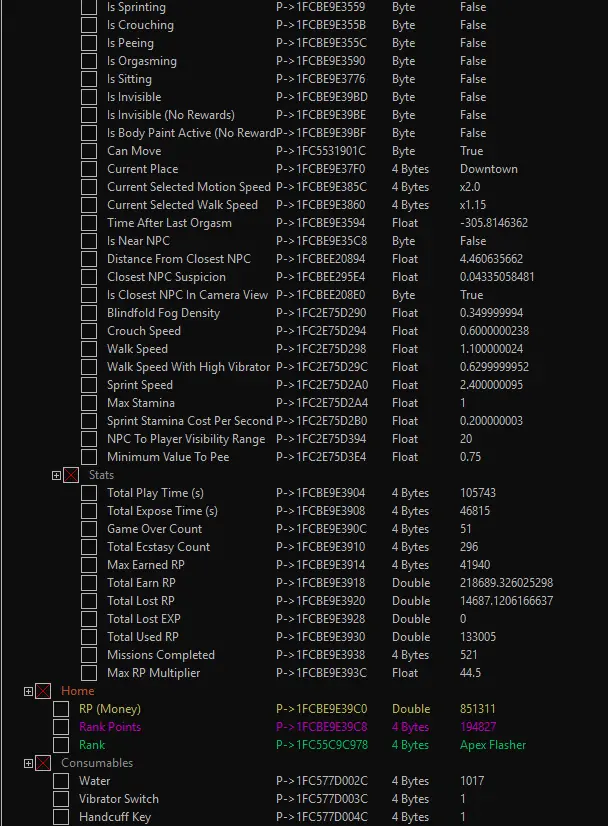Click the red X box beside Stats
The height and width of the screenshot is (826, 608).
[71, 476]
